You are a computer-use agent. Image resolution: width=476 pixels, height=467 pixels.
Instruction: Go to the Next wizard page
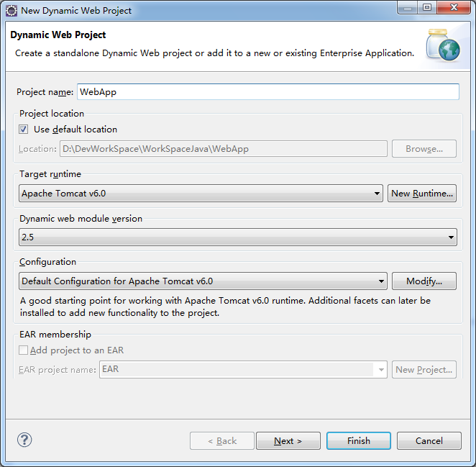288,440
